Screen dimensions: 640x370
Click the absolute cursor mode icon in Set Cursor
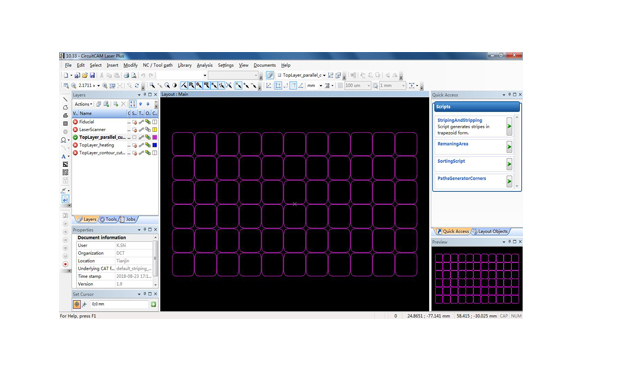(76, 304)
